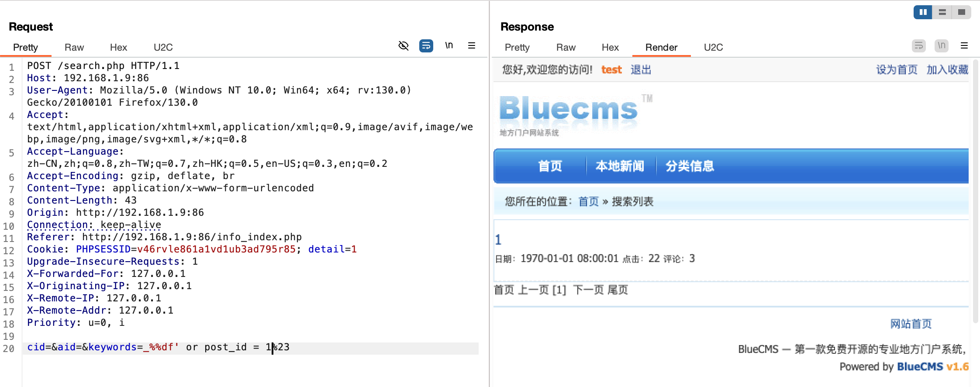Screen dimensions: 980x387
Task: Click the BlueCMS v1.6 footer link
Action: click(x=933, y=366)
